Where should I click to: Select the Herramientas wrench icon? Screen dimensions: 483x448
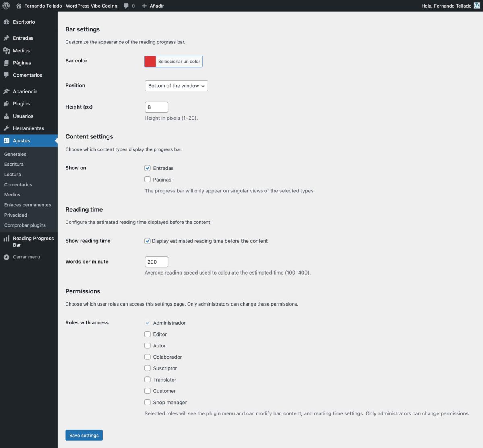click(6, 128)
